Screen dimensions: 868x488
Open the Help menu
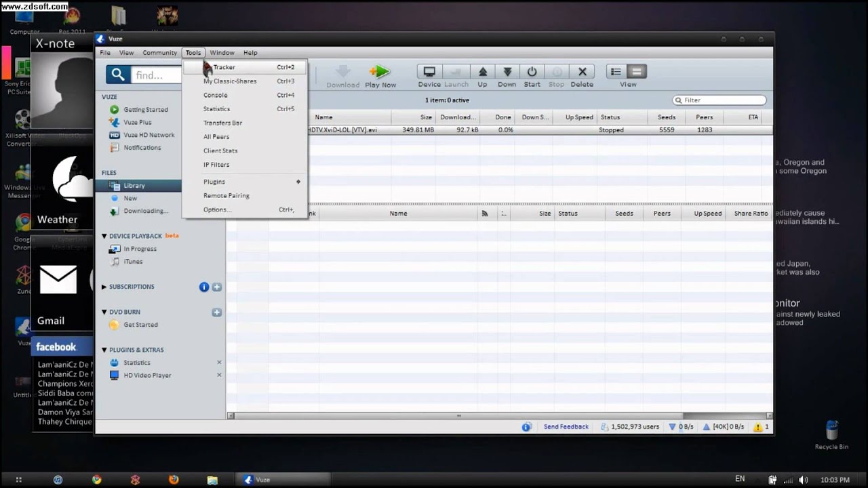(250, 53)
